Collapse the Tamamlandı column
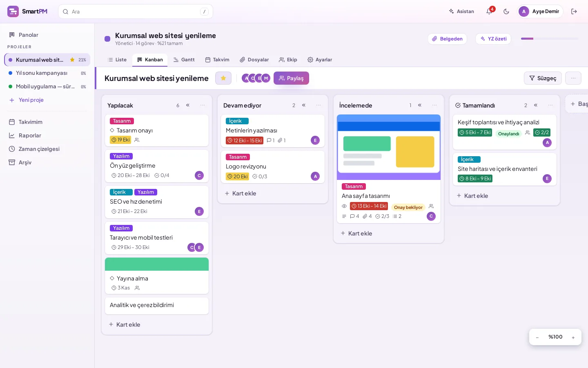The image size is (588, 368). click(x=536, y=105)
